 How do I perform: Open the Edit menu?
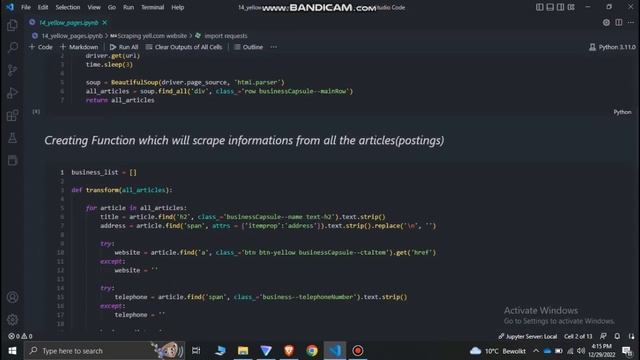[x=43, y=7]
